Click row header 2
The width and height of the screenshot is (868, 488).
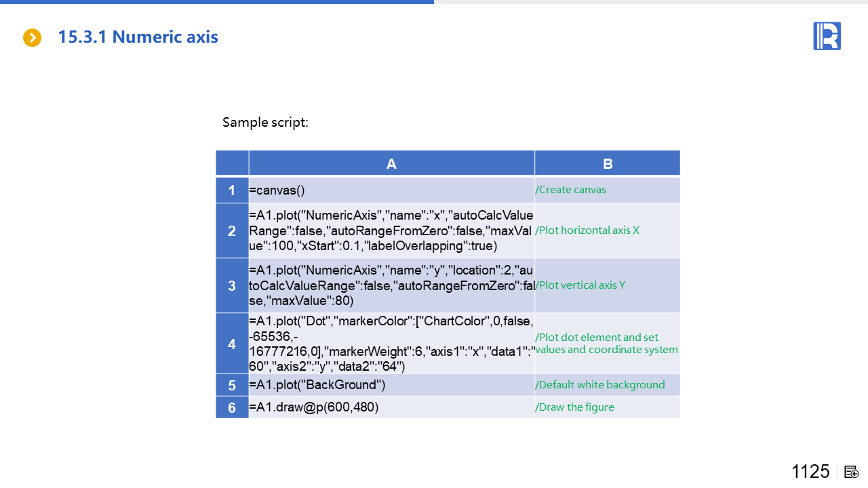tap(232, 230)
